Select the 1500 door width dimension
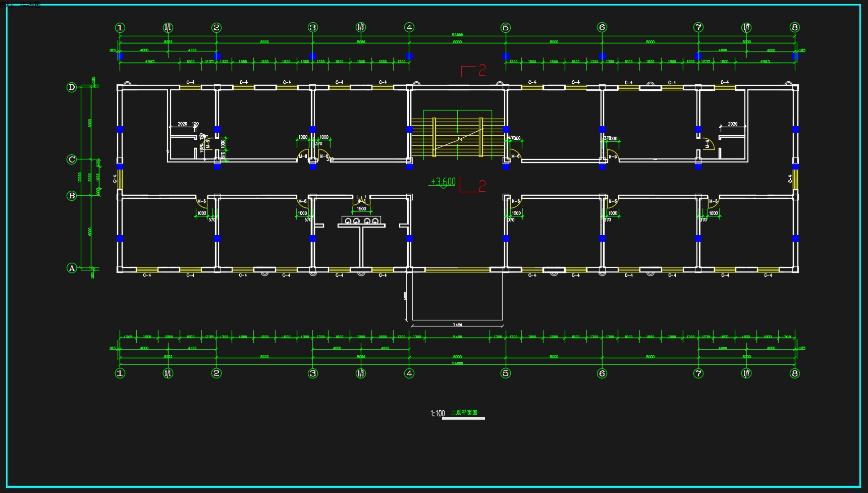 (361, 209)
